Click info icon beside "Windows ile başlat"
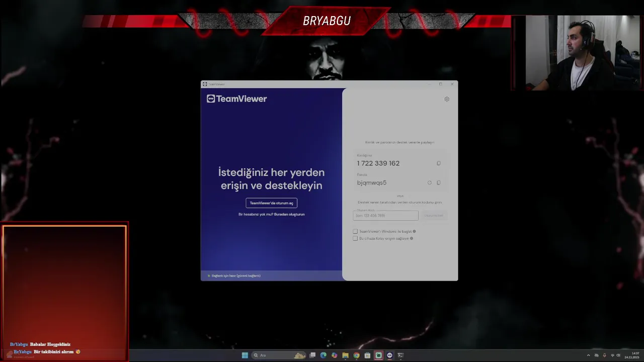This screenshot has height=362, width=644. point(414,231)
